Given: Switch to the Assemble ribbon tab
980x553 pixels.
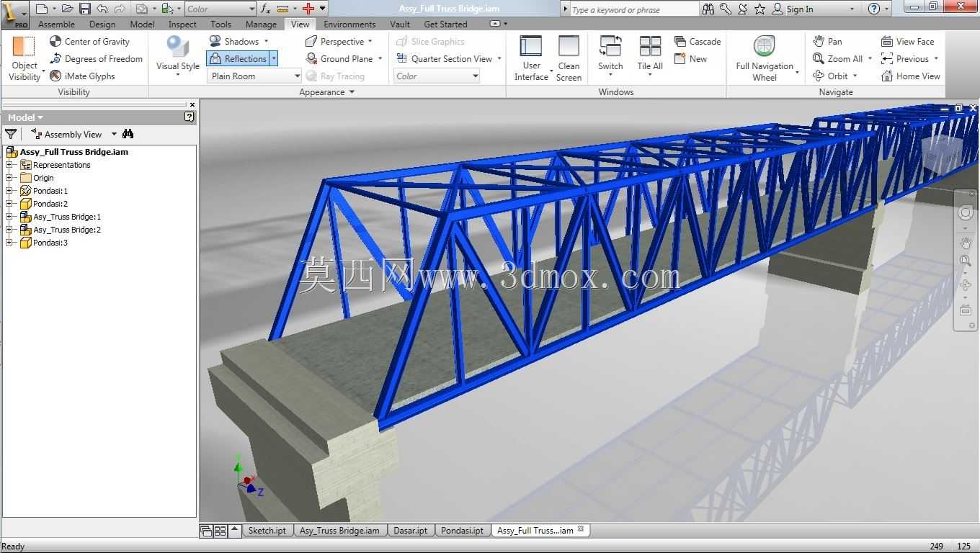Looking at the screenshot, I should pyautogui.click(x=56, y=24).
